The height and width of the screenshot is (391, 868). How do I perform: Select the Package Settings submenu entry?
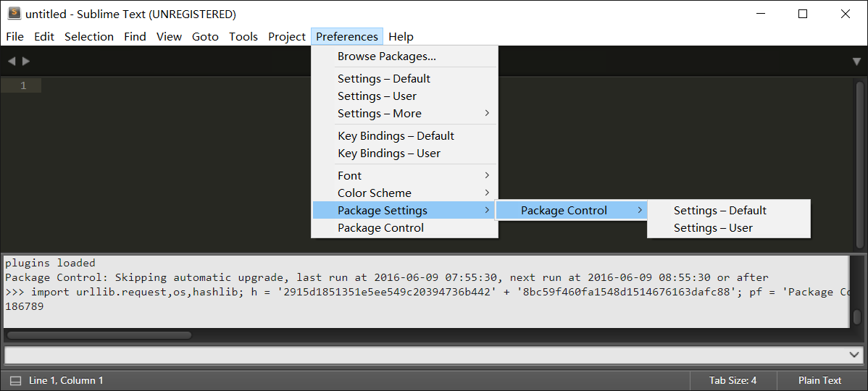point(405,210)
